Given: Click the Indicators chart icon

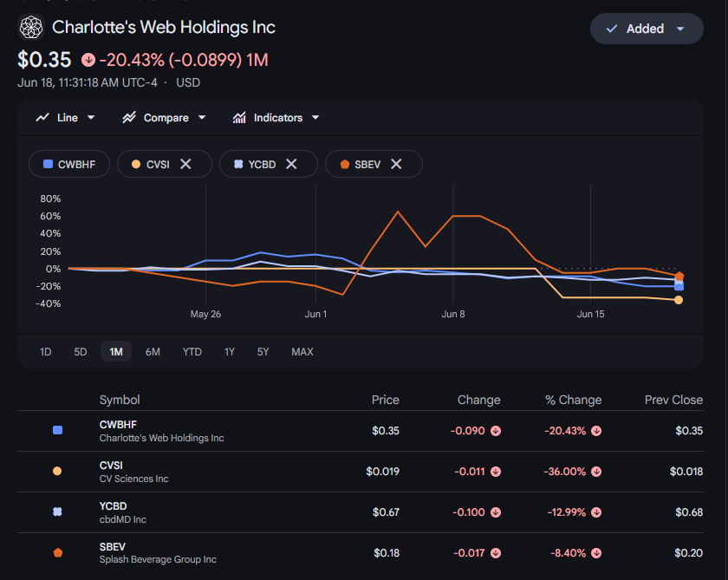Looking at the screenshot, I should [x=239, y=118].
